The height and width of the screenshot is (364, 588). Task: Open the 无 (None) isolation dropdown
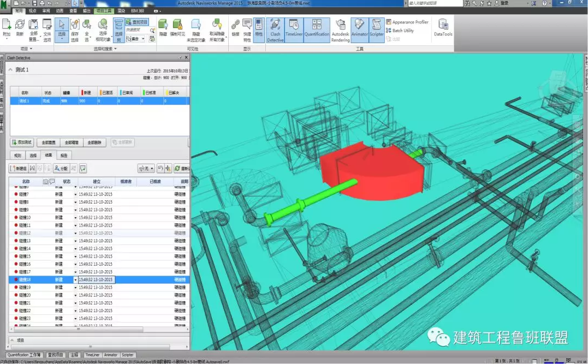[146, 168]
